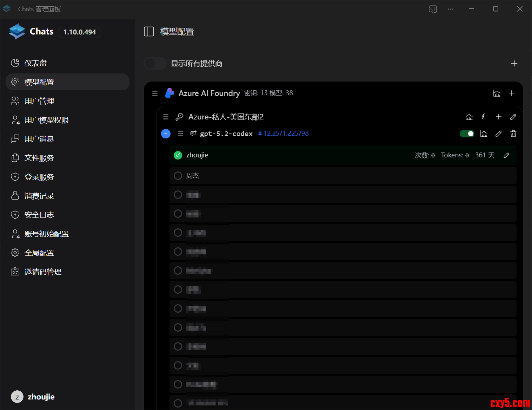Click the lightning test icon for Azure-私人-美国东部2
The image size is (532, 410).
coord(483,117)
